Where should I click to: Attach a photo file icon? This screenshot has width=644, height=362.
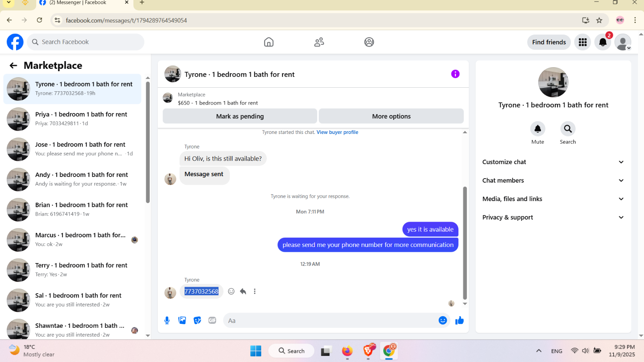[x=182, y=321]
